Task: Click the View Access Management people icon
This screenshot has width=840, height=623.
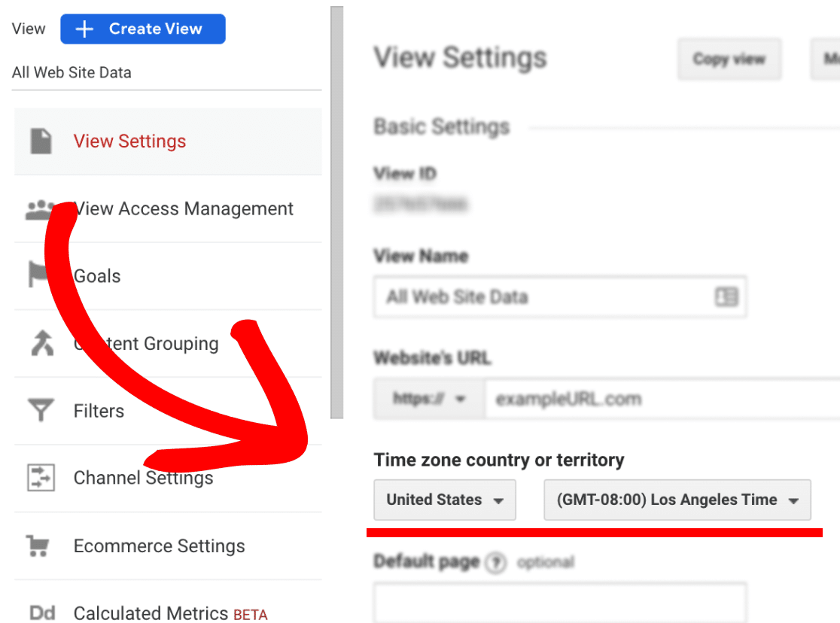Action: [x=40, y=209]
